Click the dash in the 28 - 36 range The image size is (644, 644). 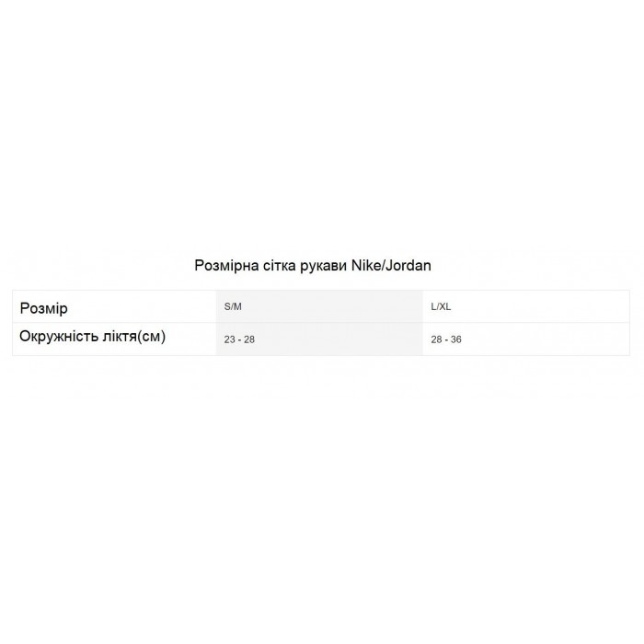(x=446, y=339)
